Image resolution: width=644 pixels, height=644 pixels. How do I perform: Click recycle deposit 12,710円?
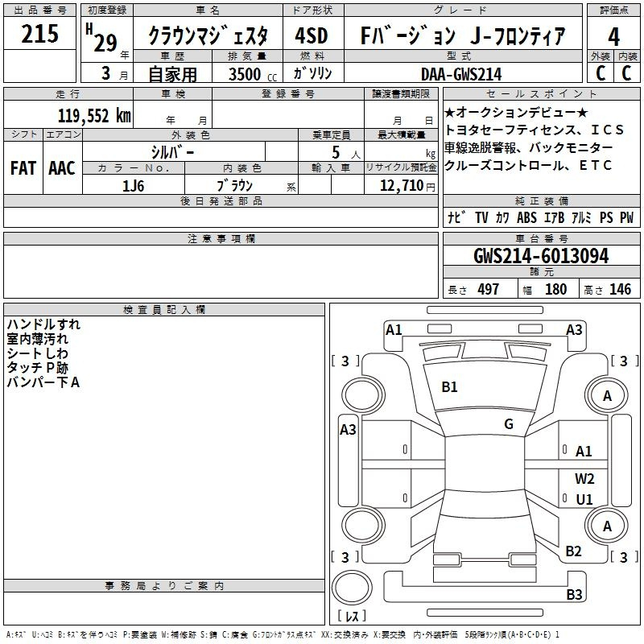point(407,186)
